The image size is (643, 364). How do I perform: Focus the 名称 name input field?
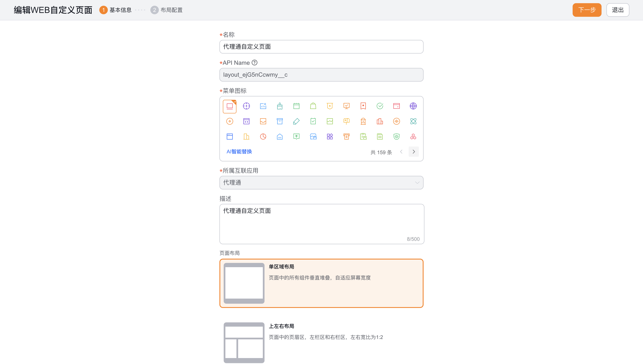(x=321, y=47)
